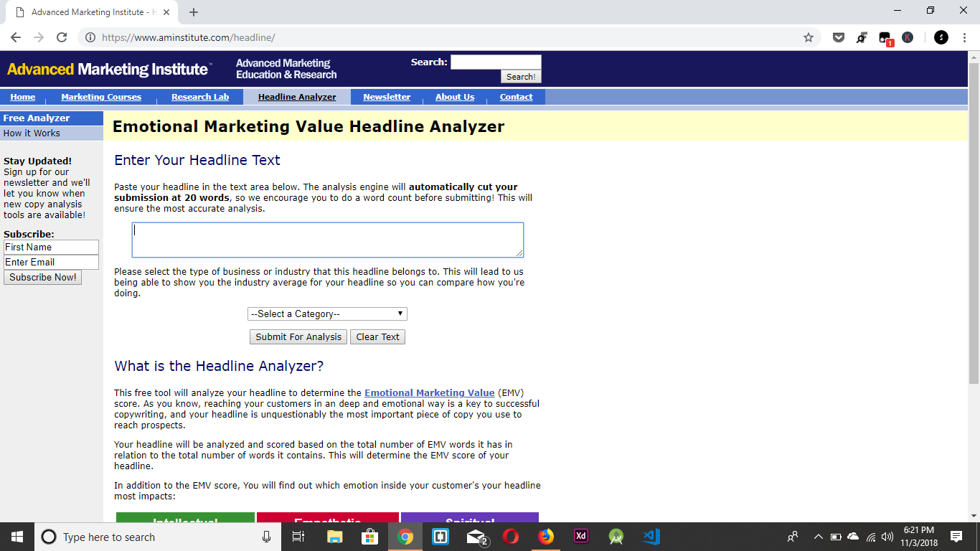The width and height of the screenshot is (980, 551).
Task: Go back with the browser back arrow
Action: 16,37
